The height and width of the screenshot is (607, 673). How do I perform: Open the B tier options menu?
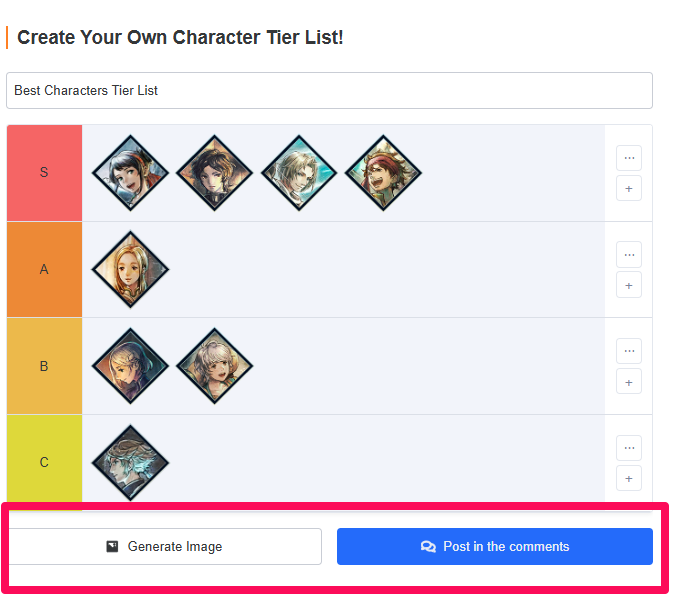tap(628, 351)
